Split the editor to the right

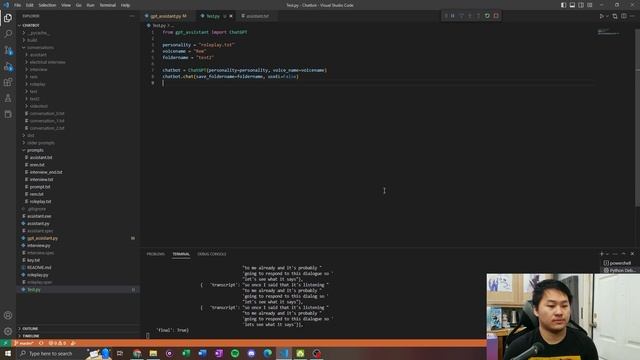[624, 16]
